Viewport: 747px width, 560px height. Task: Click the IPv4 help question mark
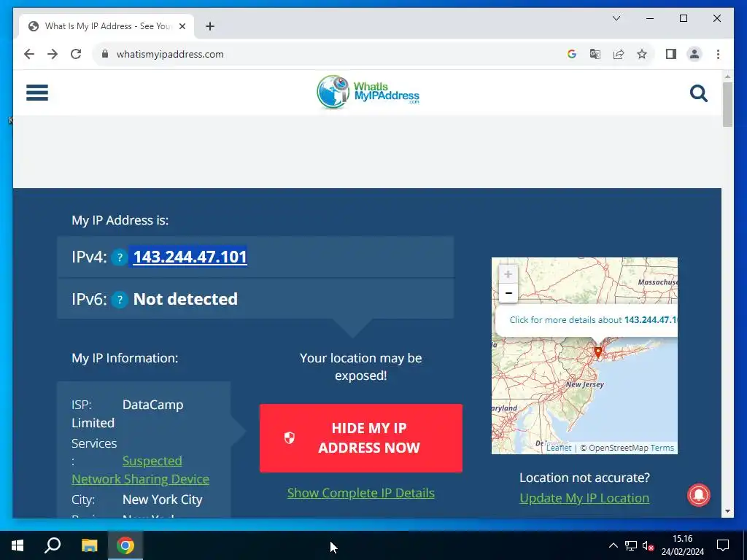coord(120,257)
